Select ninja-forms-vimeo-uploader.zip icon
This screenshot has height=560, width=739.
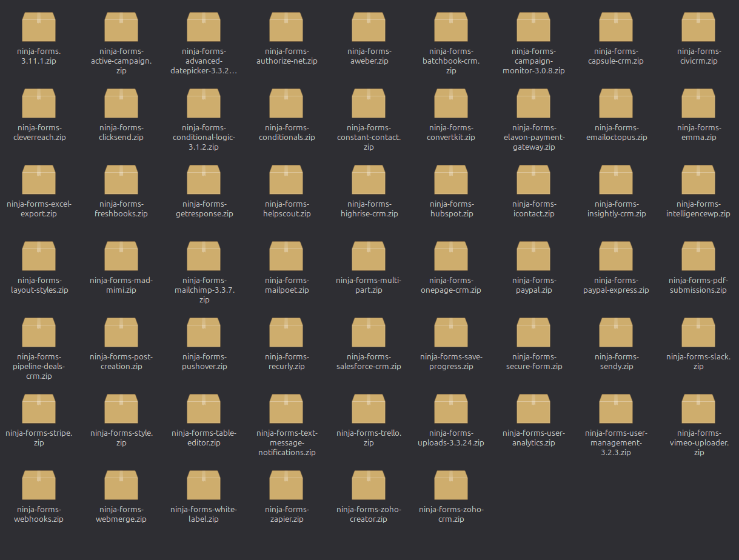(698, 408)
